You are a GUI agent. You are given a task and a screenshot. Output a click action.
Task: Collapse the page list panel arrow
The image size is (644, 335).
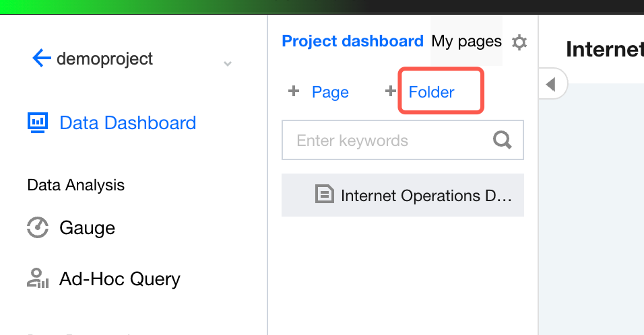pos(552,85)
